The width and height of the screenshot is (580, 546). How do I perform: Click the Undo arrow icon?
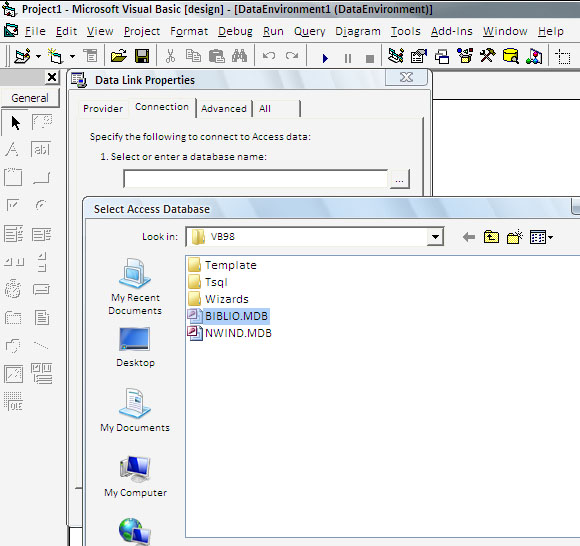[x=269, y=56]
